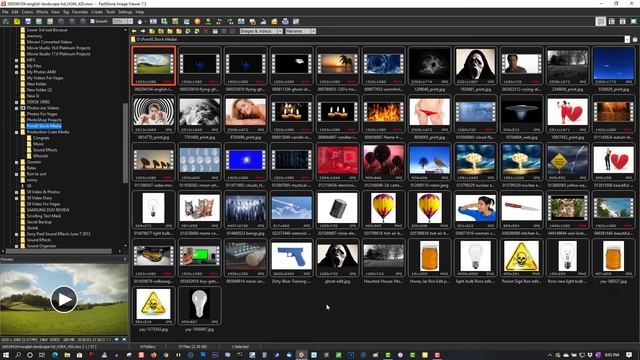Collapse the Production Crate Media node
The image size is (640, 360).
click(17, 132)
